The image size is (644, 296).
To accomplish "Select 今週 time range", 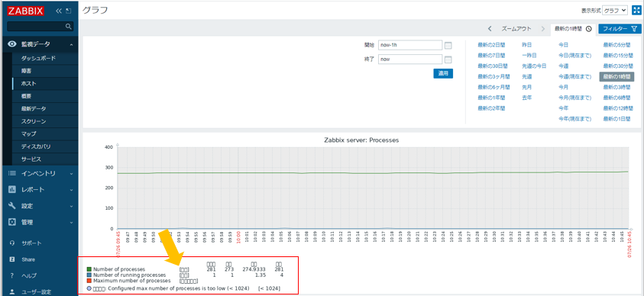I will 564,66.
